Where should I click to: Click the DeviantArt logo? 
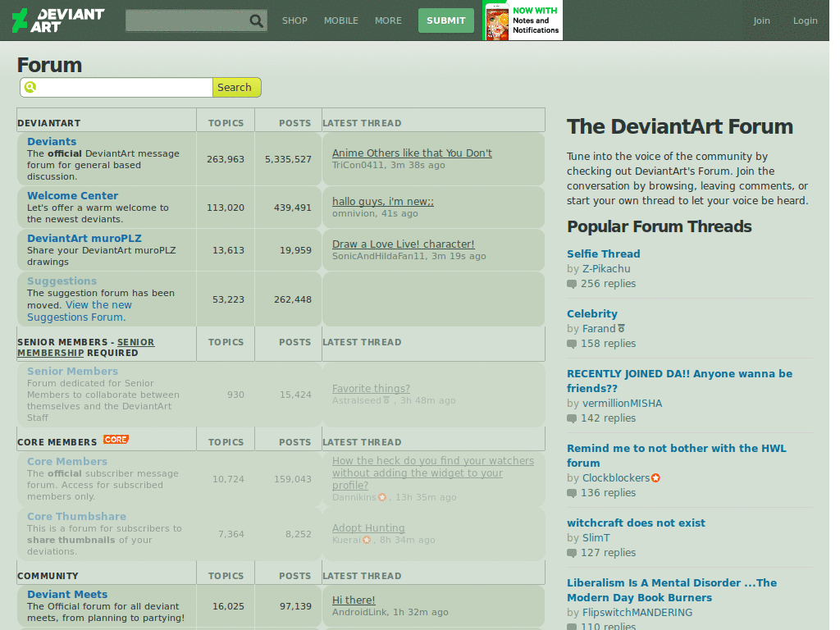click(58, 21)
